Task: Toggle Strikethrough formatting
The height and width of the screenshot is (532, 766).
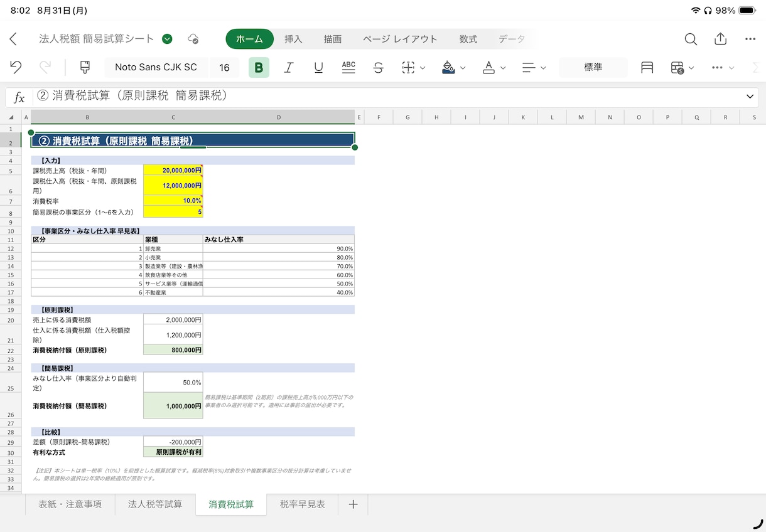Action: [x=378, y=67]
